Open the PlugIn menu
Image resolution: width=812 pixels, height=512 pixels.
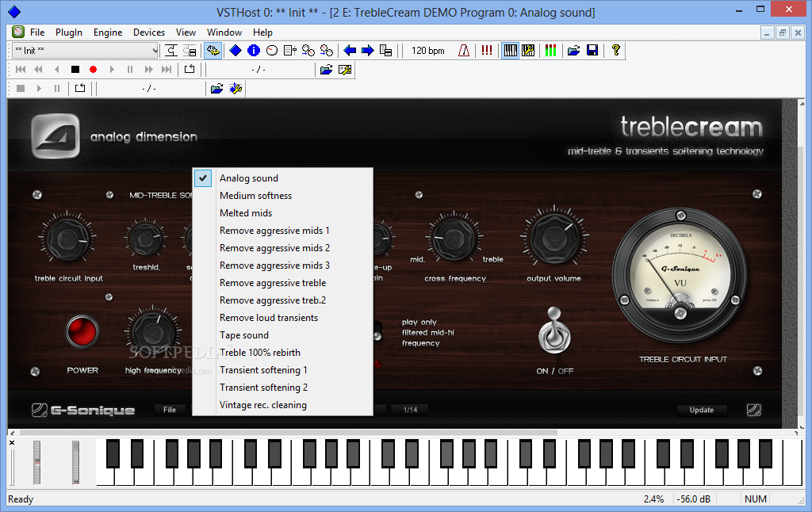(x=69, y=32)
